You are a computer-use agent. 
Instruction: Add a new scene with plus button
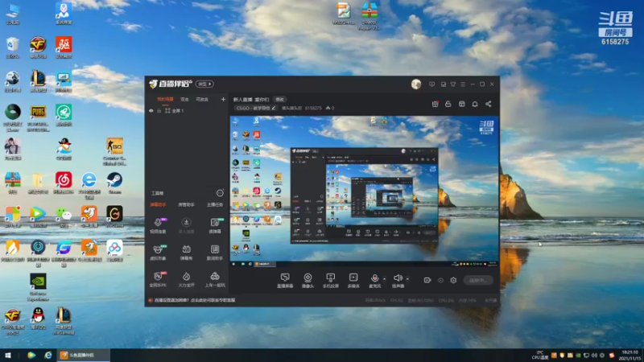click(x=223, y=99)
